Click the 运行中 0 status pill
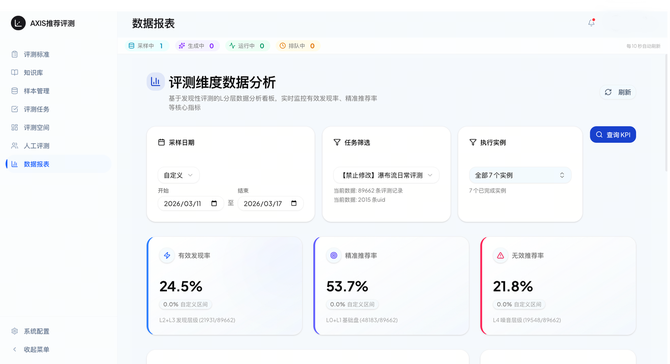Image resolution: width=670 pixels, height=364 pixels. (247, 46)
